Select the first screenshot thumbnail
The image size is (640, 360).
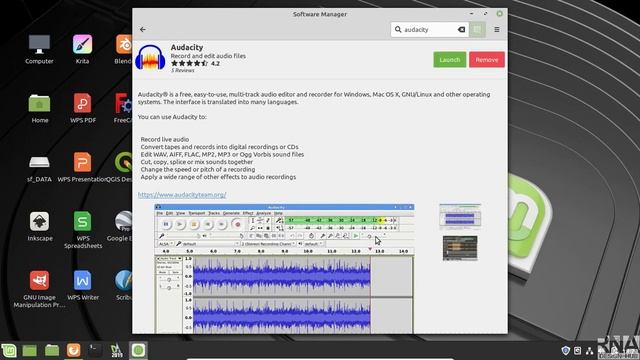coord(460,216)
